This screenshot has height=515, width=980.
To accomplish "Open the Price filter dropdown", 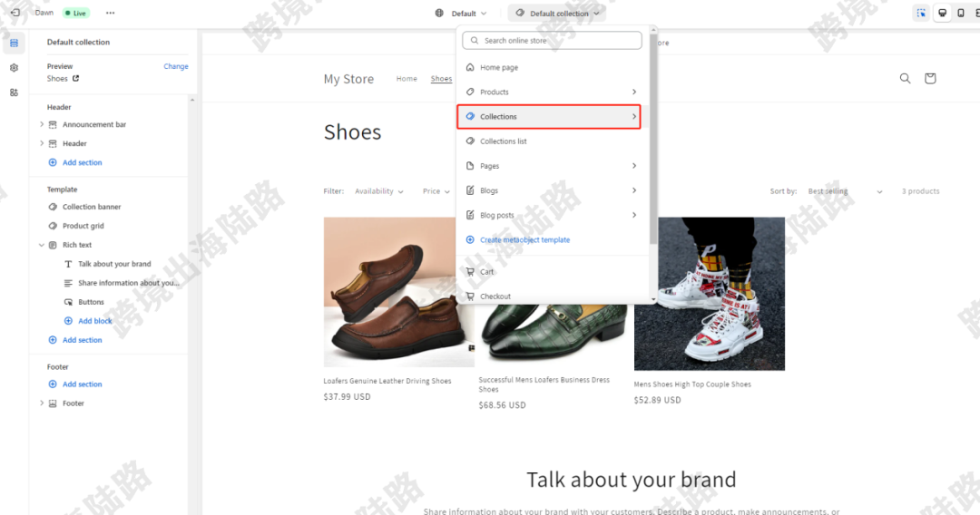I will coord(436,191).
